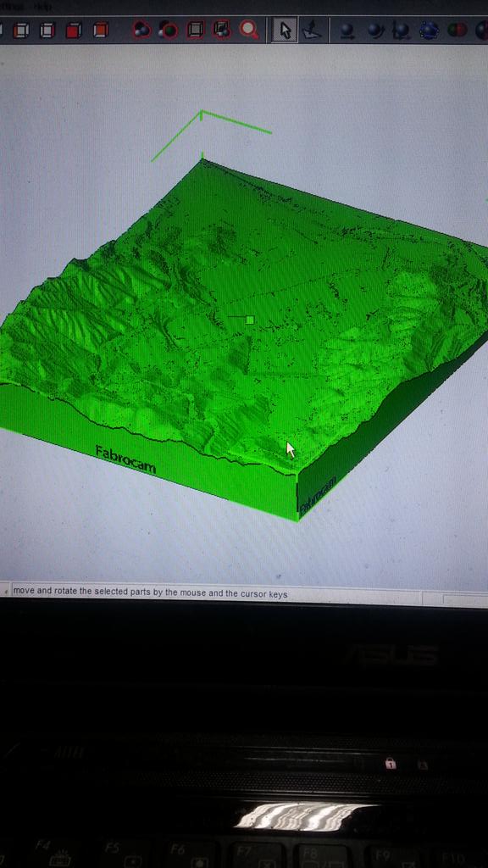The image size is (488, 868).
Task: Select view cube with orange left face
Action: point(20,30)
